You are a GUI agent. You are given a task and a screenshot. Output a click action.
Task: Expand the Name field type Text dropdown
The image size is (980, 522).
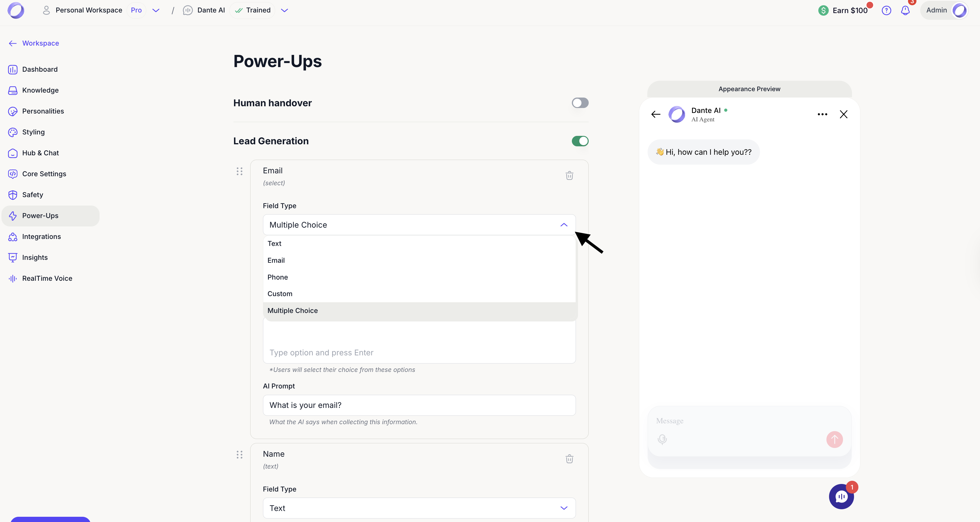click(563, 508)
